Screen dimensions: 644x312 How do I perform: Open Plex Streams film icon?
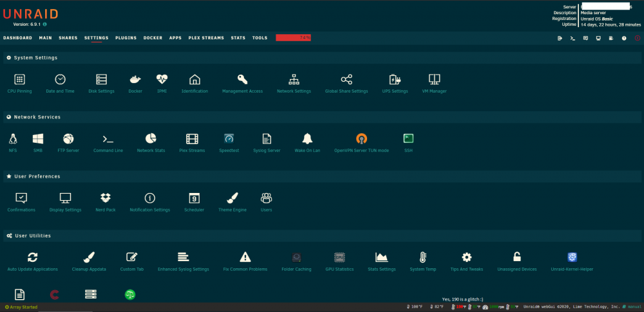tap(192, 139)
